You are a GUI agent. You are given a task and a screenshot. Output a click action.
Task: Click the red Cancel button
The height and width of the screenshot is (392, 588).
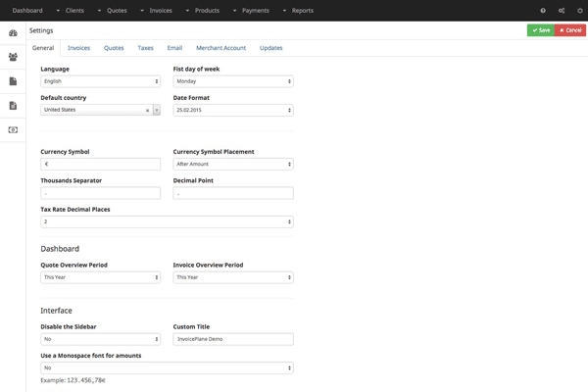click(570, 30)
